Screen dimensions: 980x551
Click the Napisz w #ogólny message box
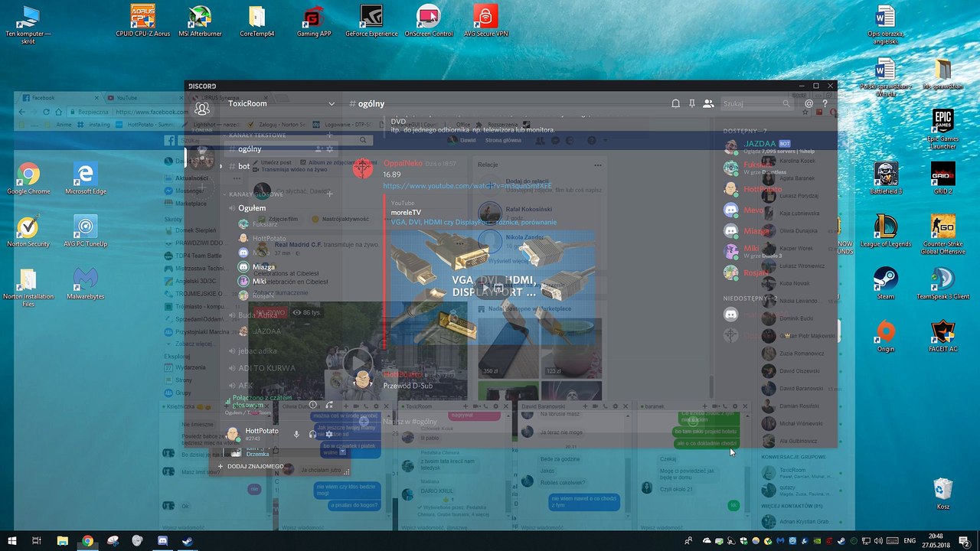pos(536,421)
